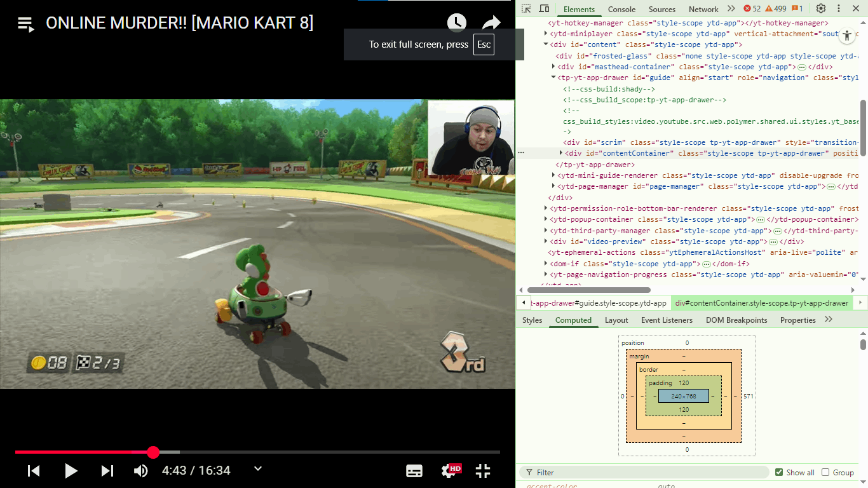
Task: Toggle subtitles/closed captions
Action: coord(414,471)
